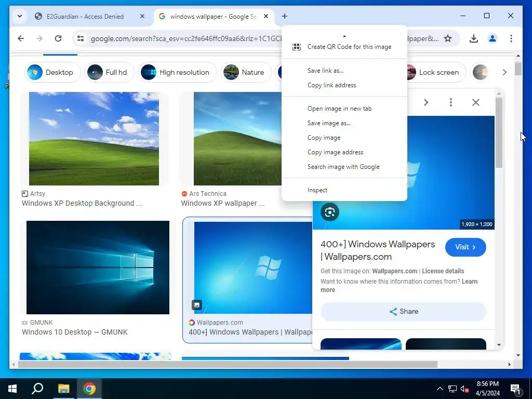The width and height of the screenshot is (532, 399).
Task: Open the Chrome profile avatar
Action: click(x=493, y=38)
